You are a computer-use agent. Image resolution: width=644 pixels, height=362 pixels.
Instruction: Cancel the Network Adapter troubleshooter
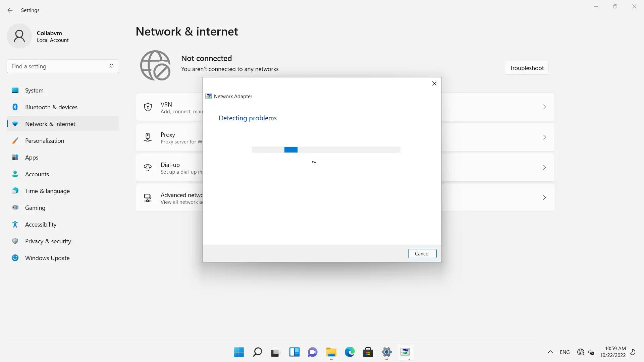pos(422,253)
